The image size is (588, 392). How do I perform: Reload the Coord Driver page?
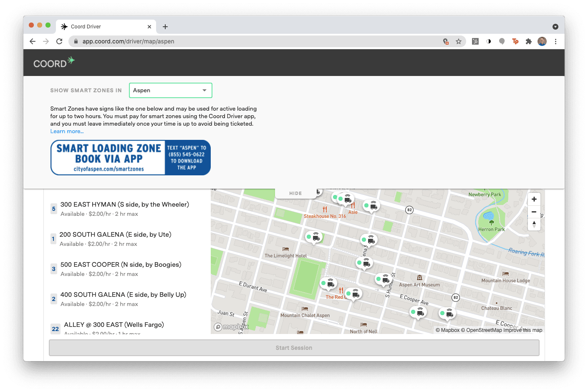point(59,41)
